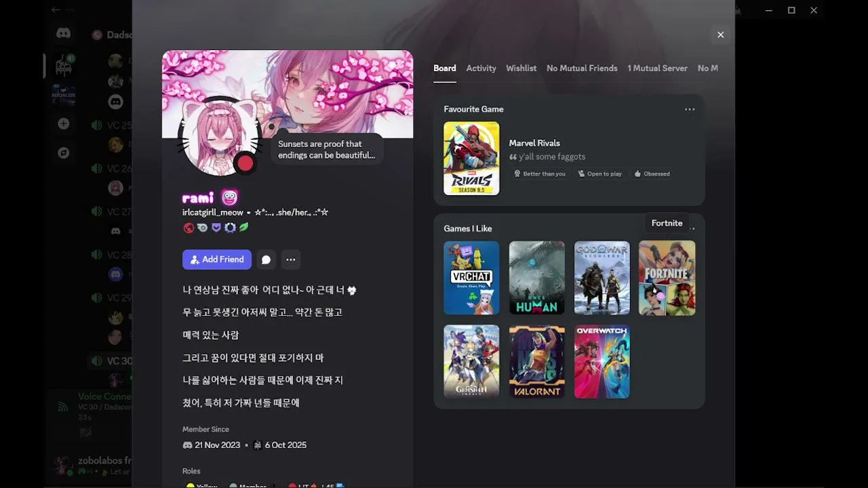Click the Marvel Rivals game title

point(534,143)
